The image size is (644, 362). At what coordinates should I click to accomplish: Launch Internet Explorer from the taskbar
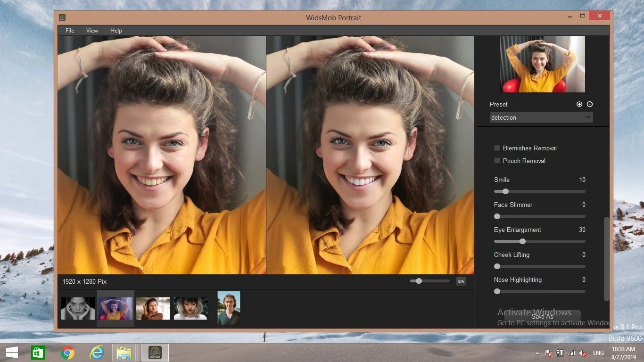tap(96, 352)
